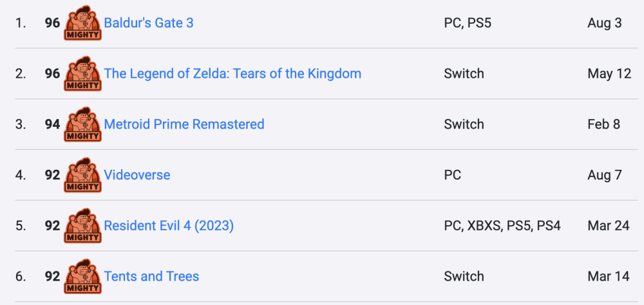Viewport: 644px width, 305px height.
Task: Open the Metroid Prime Remastered link
Action: (x=184, y=124)
